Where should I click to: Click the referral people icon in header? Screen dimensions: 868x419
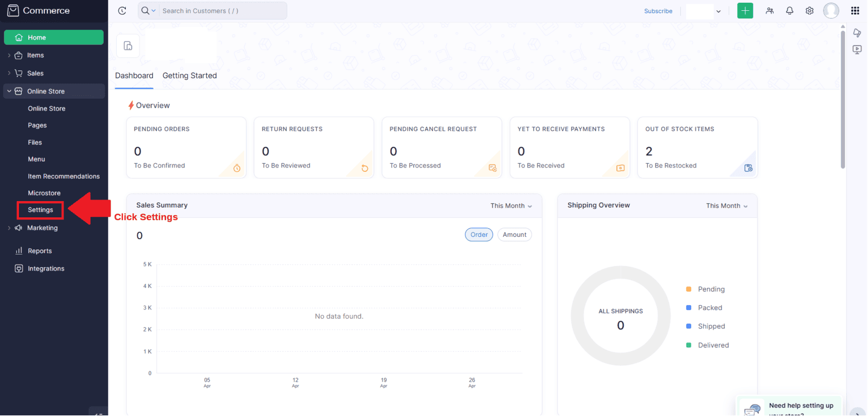(769, 11)
